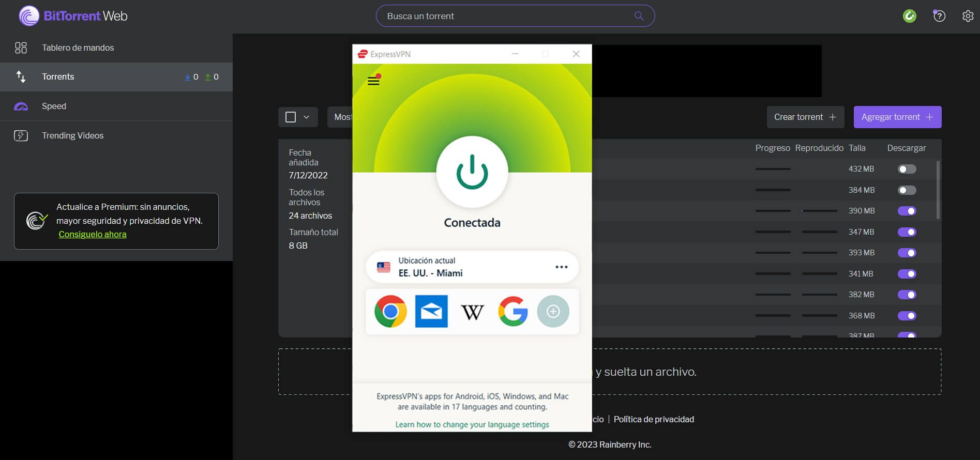Click the ExpressVPN power button to disconnect
The image size is (980, 460).
click(472, 172)
